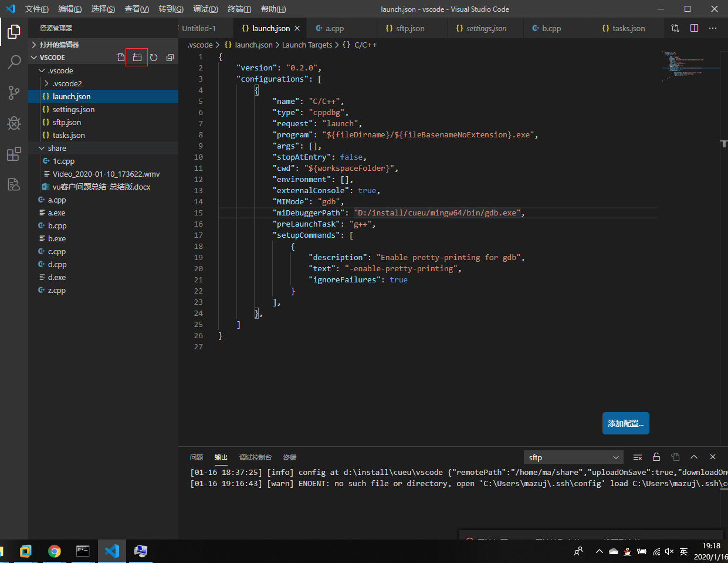Show hidden system tray icons
This screenshot has width=728, height=563.
point(599,551)
